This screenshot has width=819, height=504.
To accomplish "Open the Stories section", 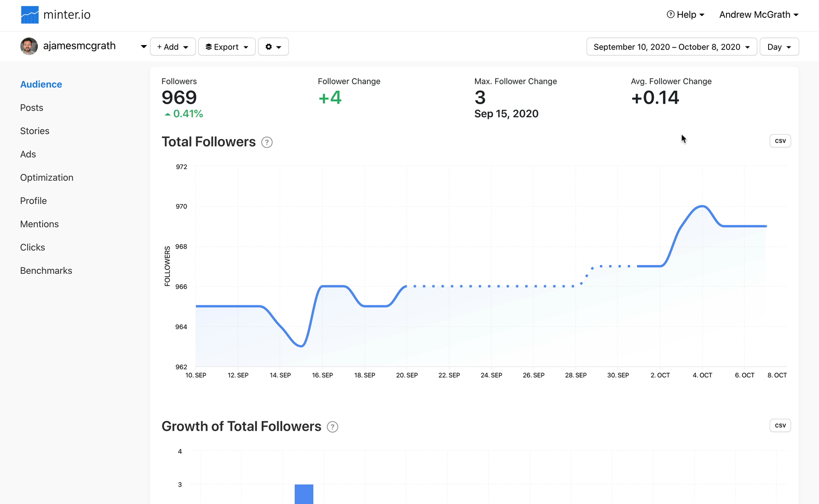I will (x=34, y=131).
